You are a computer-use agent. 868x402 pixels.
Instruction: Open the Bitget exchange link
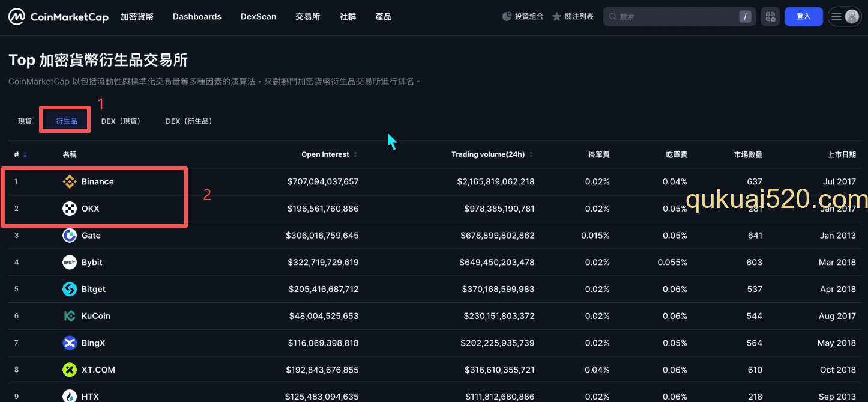point(94,289)
